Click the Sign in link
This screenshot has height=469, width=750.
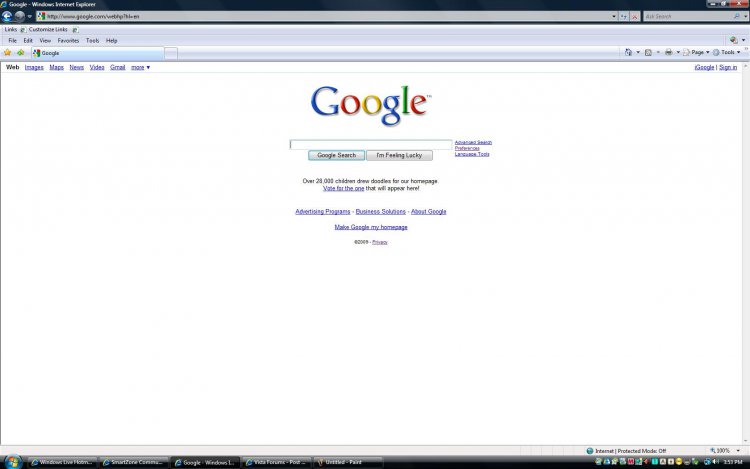point(728,67)
